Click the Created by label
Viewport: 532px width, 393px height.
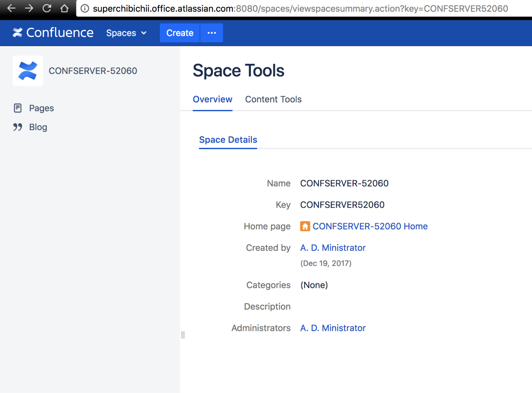click(x=268, y=248)
